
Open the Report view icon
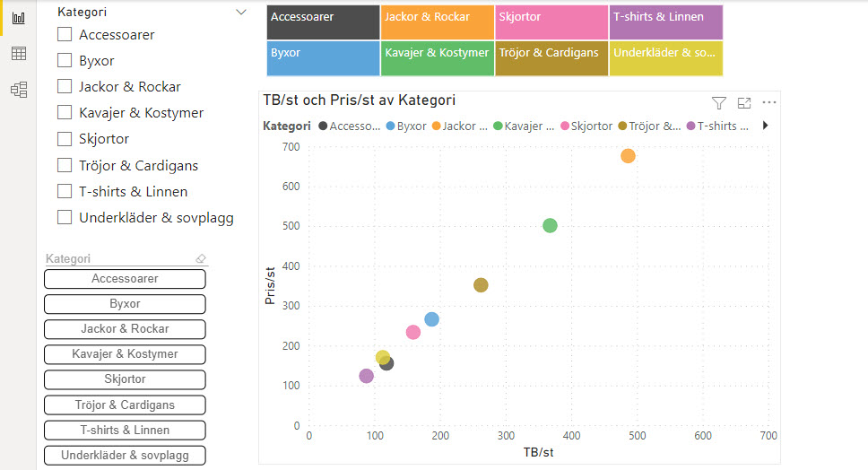(x=18, y=18)
